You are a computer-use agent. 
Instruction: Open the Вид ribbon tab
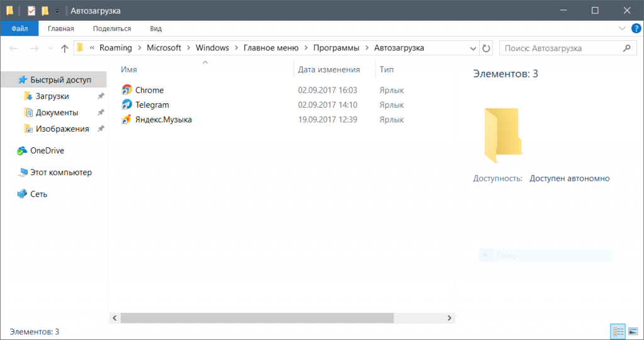click(x=156, y=28)
